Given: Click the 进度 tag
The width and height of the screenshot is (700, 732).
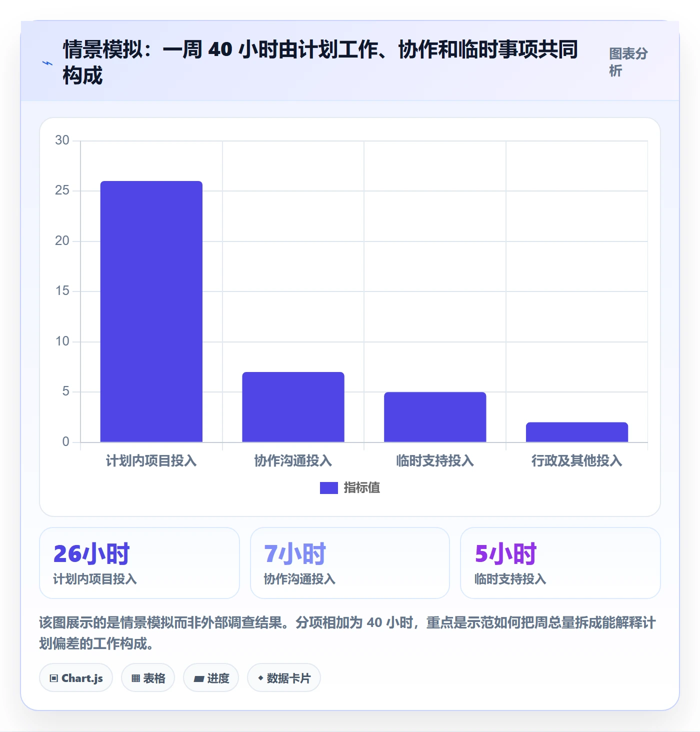Looking at the screenshot, I should [x=211, y=678].
